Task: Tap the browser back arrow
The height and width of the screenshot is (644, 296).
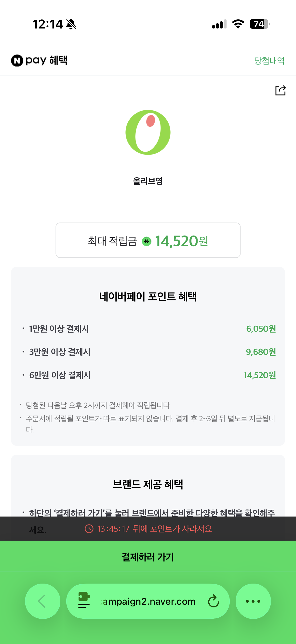Action: tap(42, 601)
